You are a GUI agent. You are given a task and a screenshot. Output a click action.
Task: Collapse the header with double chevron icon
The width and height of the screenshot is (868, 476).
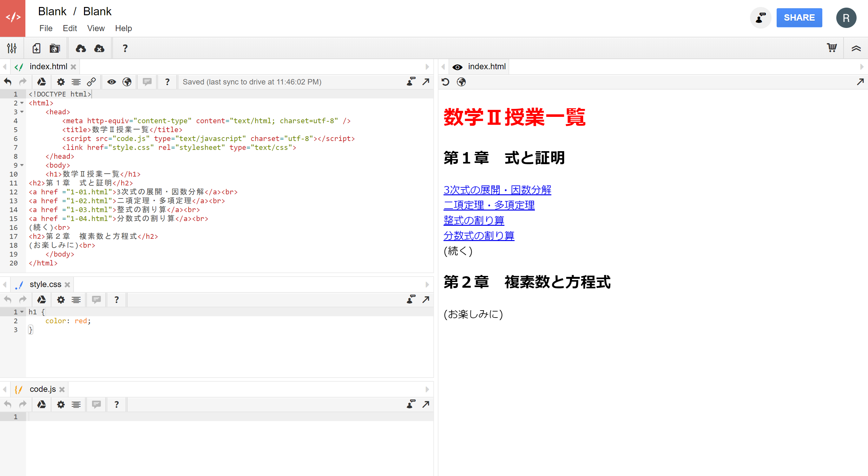(856, 48)
